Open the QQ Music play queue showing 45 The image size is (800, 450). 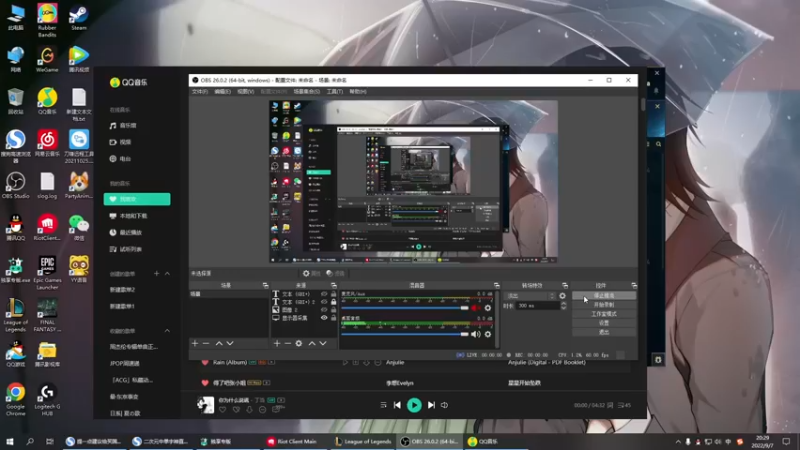pyautogui.click(x=624, y=405)
